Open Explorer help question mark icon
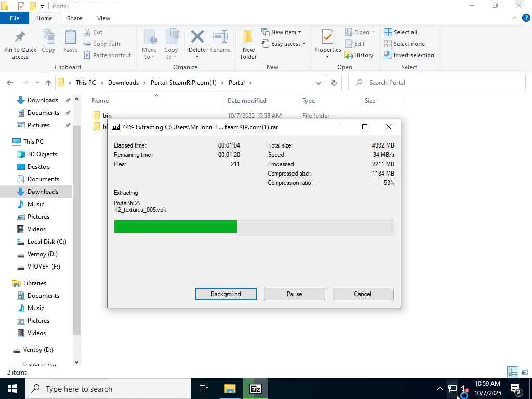Screen dimensions: 532x399 (526, 18)
